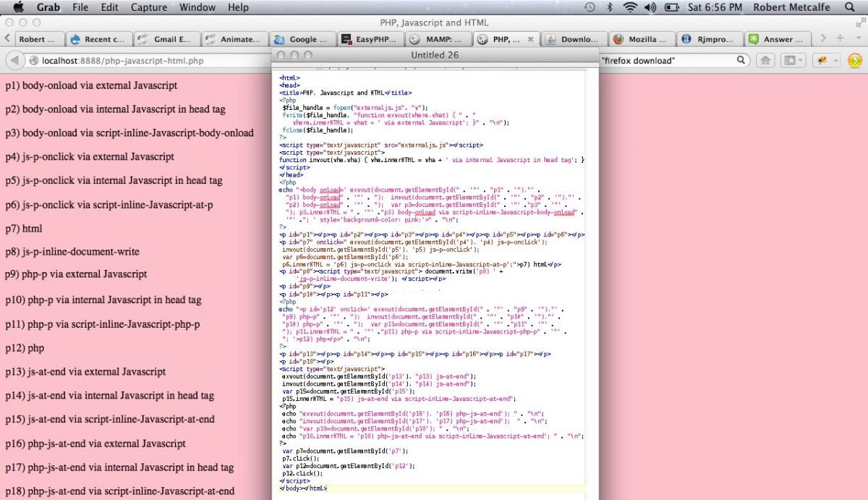Viewport: 868px width, 500px height.
Task: Click the Bluetooth menu bar icon
Action: point(610,7)
